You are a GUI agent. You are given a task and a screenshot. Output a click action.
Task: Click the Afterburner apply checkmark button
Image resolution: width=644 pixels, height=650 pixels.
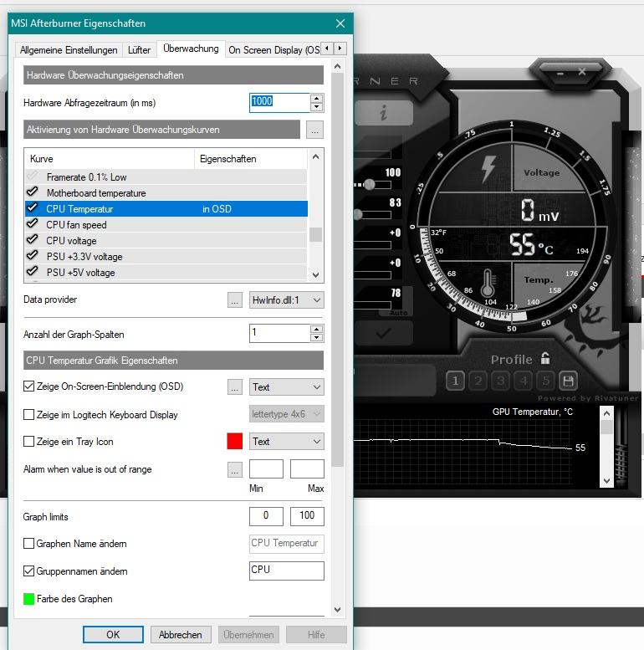pyautogui.click(x=383, y=333)
